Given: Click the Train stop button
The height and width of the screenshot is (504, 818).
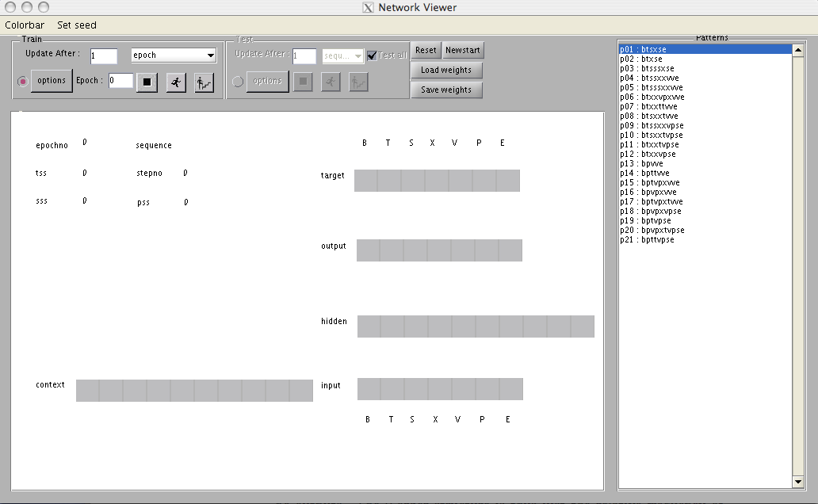Looking at the screenshot, I should pyautogui.click(x=147, y=82).
